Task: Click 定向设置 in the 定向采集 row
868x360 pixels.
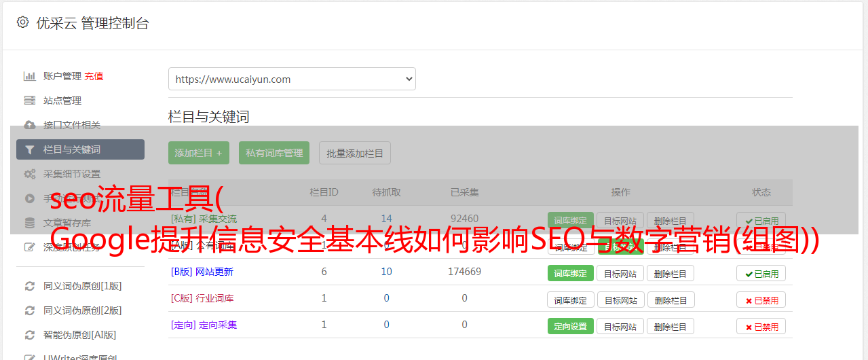Action: coord(571,326)
